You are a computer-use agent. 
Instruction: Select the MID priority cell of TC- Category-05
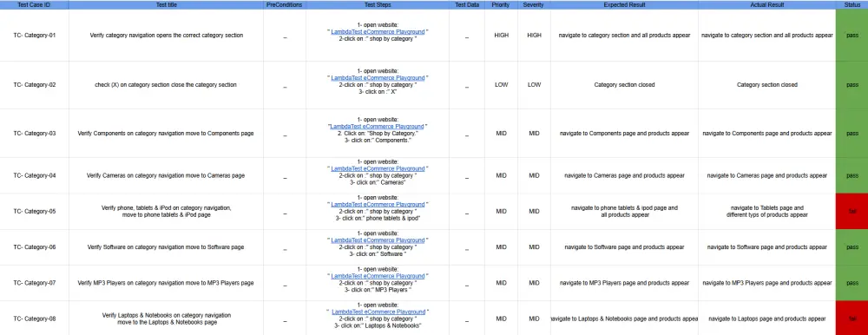click(501, 212)
